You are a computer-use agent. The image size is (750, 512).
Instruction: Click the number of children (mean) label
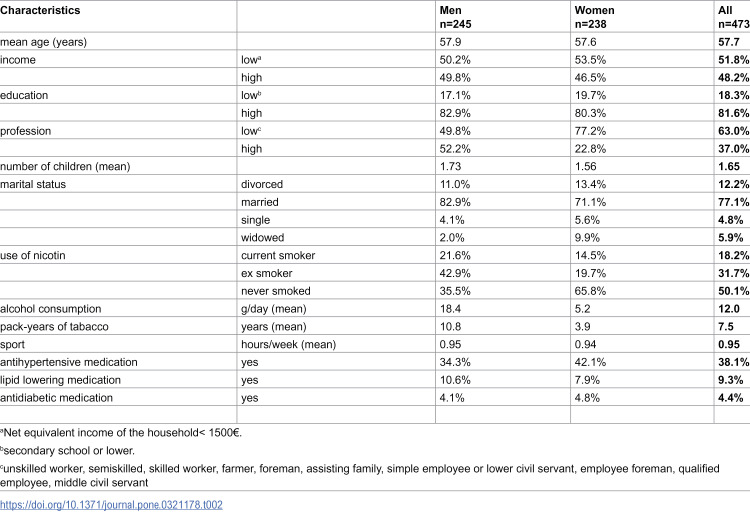pyautogui.click(x=65, y=167)
